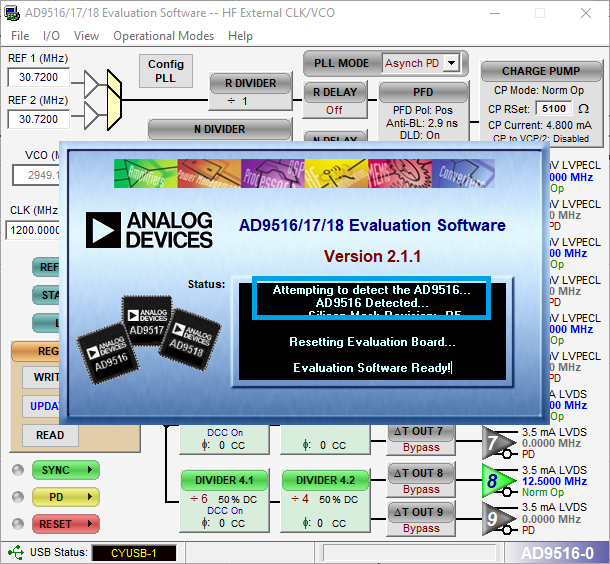Close the evaluation software window
Screen dimensions: 610x564
click(x=585, y=13)
